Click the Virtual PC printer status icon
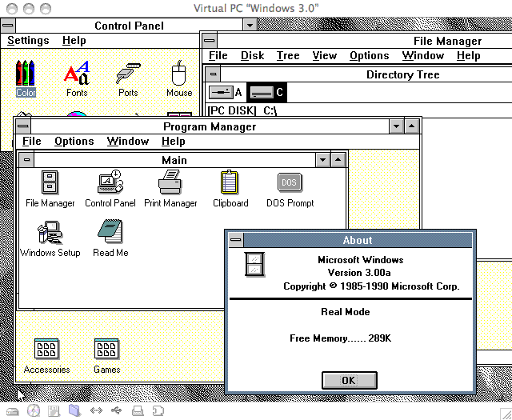This screenshot has width=512, height=420. click(138, 411)
